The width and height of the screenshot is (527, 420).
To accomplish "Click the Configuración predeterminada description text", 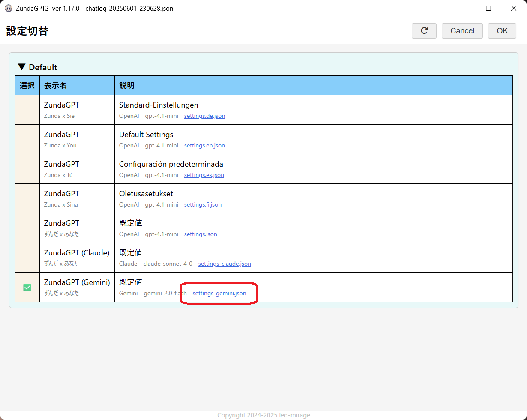I will coord(171,164).
